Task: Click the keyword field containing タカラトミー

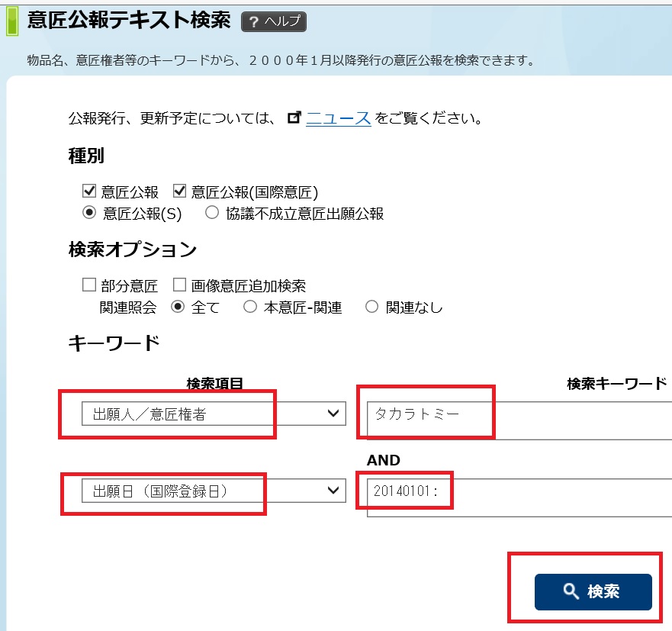Action: point(519,420)
